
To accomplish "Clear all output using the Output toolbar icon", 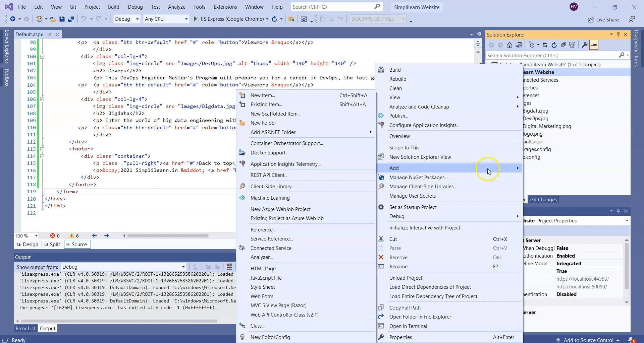I will [229, 267].
